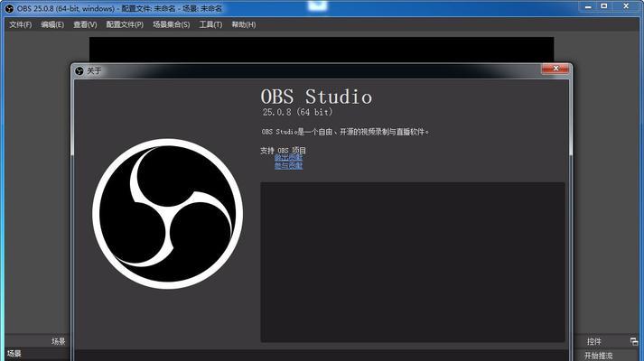This screenshot has height=361, width=644.
Task: Open the 查看(V) menu
Action: click(x=85, y=24)
